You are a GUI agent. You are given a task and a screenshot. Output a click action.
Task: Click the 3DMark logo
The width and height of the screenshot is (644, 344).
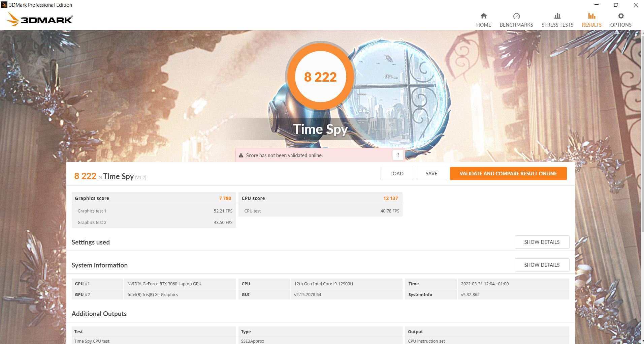pyautogui.click(x=39, y=19)
